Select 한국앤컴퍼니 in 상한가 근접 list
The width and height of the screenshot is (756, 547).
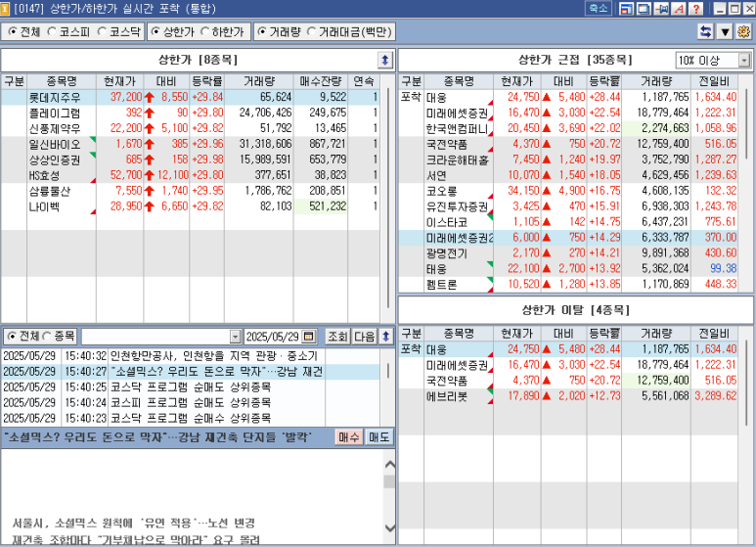(568, 128)
